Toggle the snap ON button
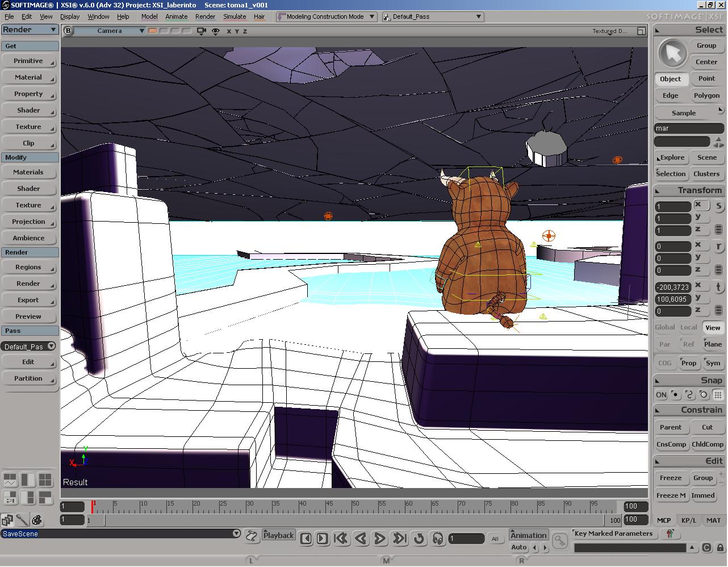Viewport: 728px width, 567px height. (661, 394)
